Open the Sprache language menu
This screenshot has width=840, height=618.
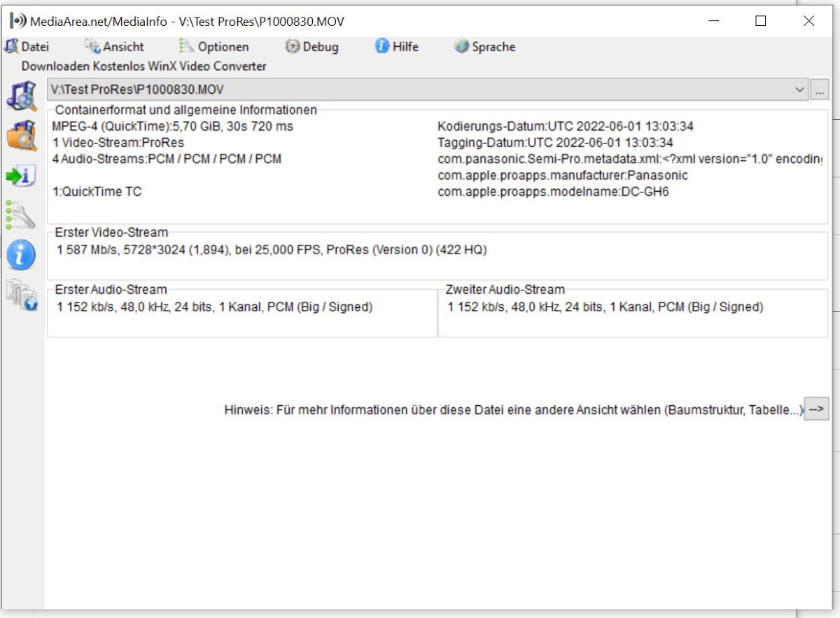[x=484, y=47]
